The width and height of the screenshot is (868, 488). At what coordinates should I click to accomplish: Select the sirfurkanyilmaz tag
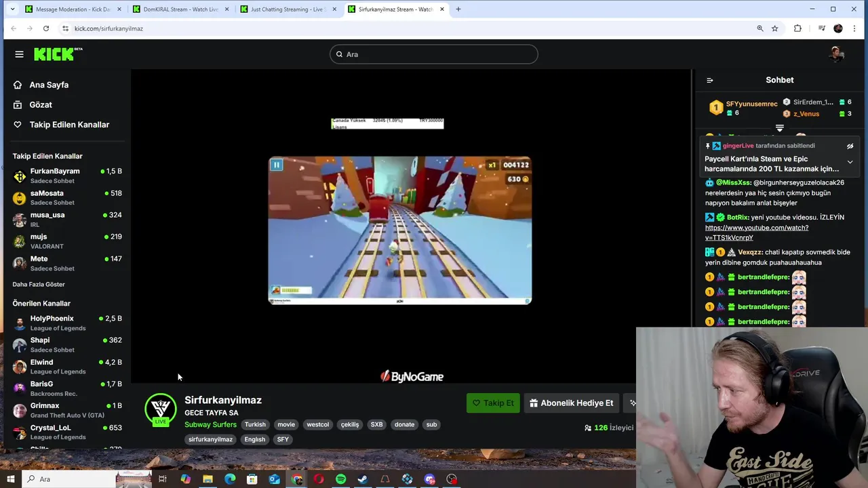210,439
